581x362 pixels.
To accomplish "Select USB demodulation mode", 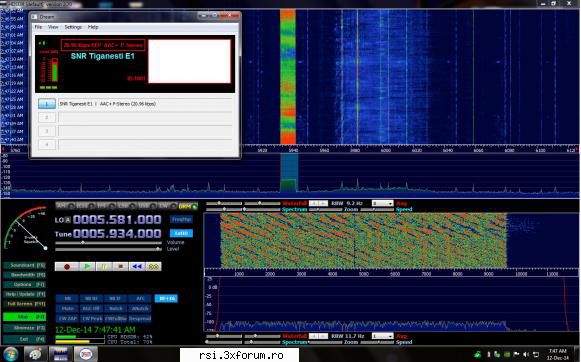I will tap(147, 206).
